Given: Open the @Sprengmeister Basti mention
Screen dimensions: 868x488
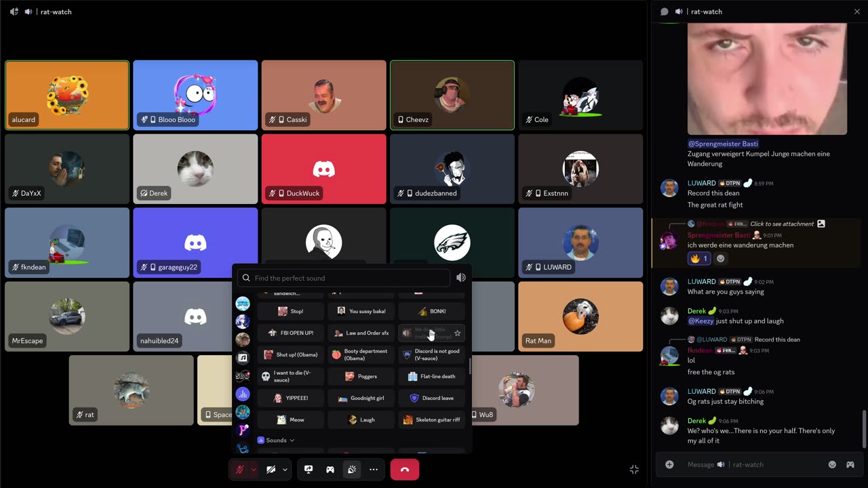Looking at the screenshot, I should coord(723,144).
